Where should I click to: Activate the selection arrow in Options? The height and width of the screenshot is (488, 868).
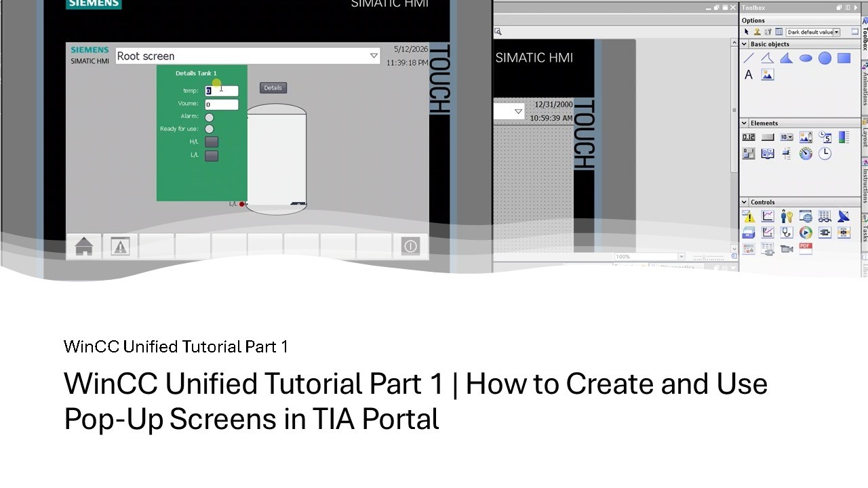click(747, 32)
